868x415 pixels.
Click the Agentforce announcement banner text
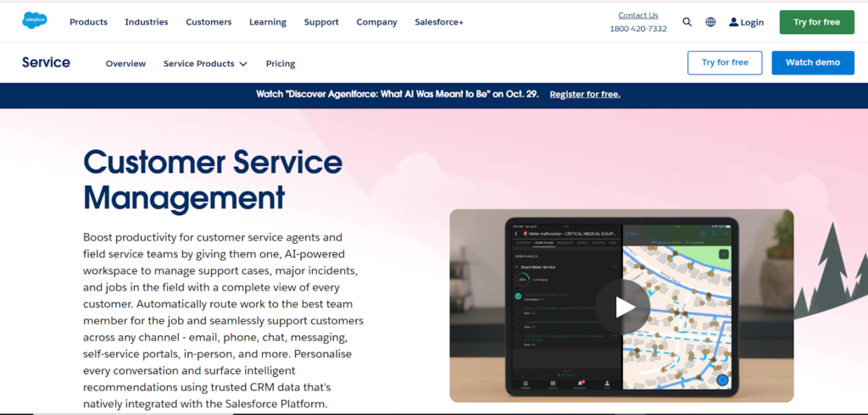point(397,94)
